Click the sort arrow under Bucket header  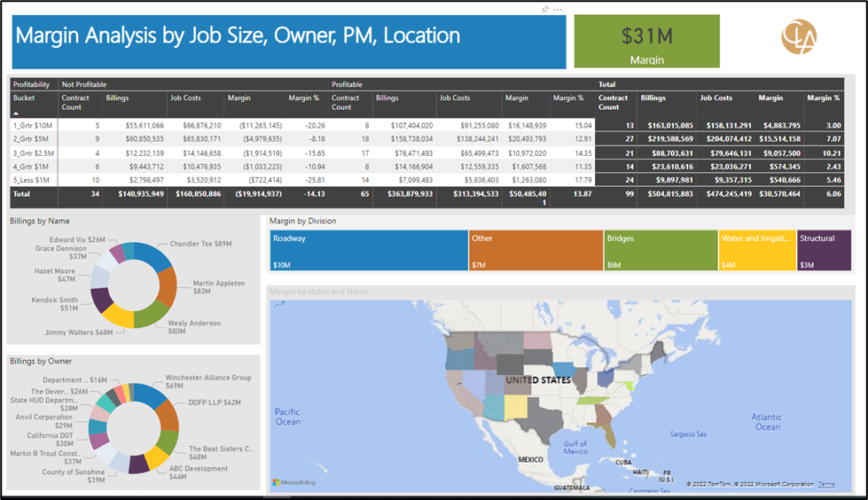16,113
